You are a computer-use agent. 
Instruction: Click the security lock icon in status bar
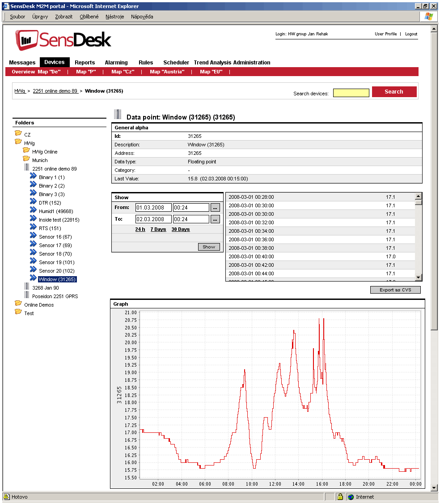pos(340,496)
